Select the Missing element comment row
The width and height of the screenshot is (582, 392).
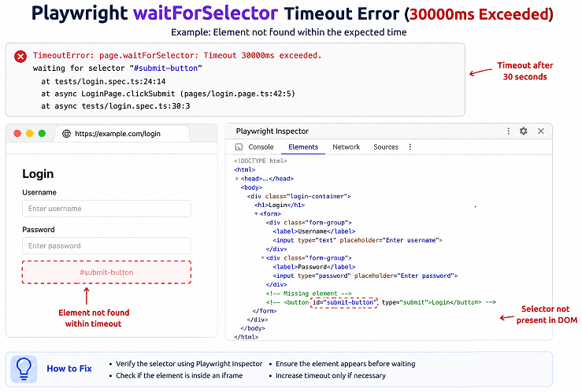click(309, 294)
